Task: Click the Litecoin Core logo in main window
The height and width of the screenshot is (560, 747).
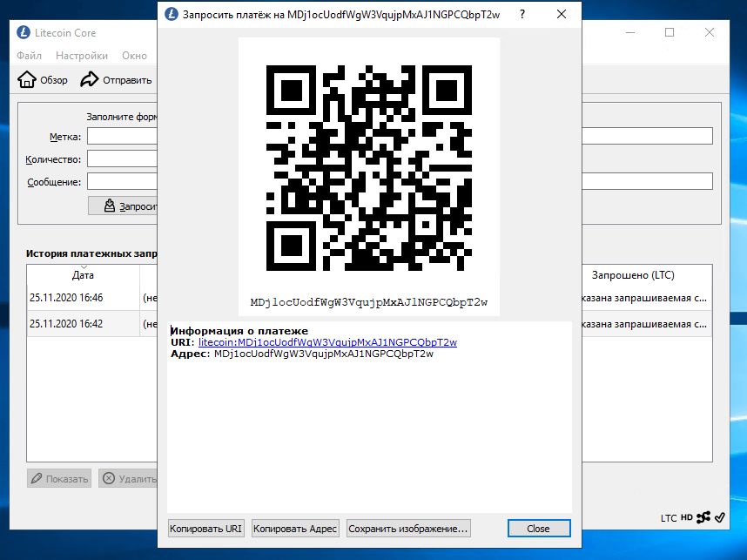Action: click(x=24, y=33)
